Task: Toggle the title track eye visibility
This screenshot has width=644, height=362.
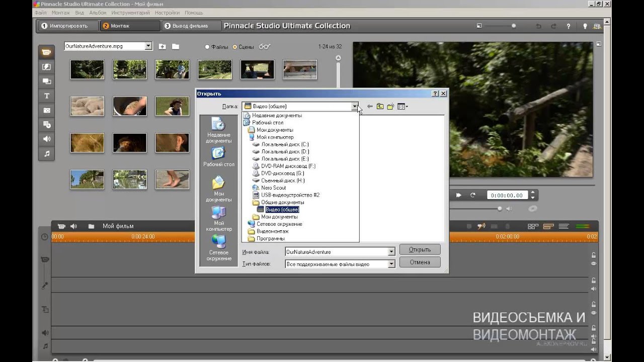Action: pyautogui.click(x=594, y=313)
